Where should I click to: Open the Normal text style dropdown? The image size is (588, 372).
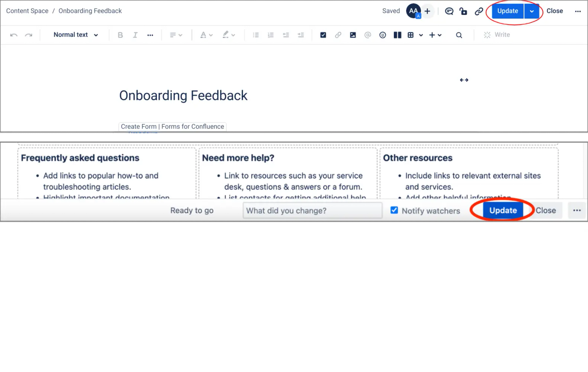tap(74, 34)
